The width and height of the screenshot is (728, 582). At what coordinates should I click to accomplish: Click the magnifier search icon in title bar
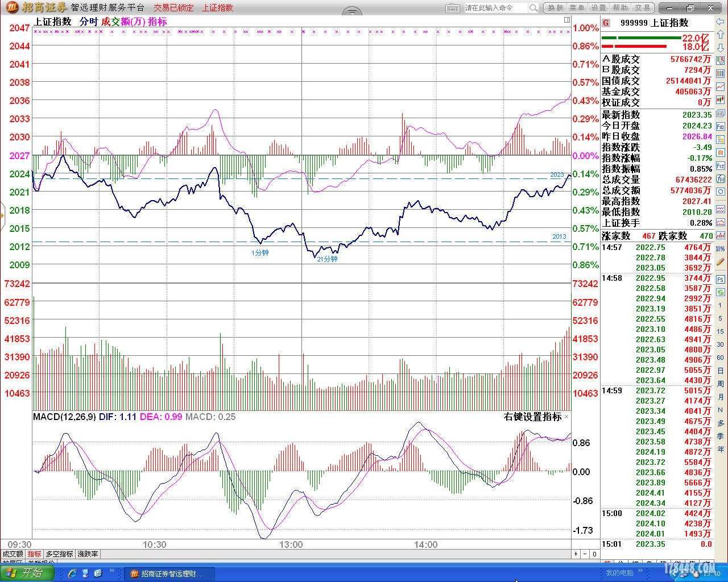tap(533, 8)
